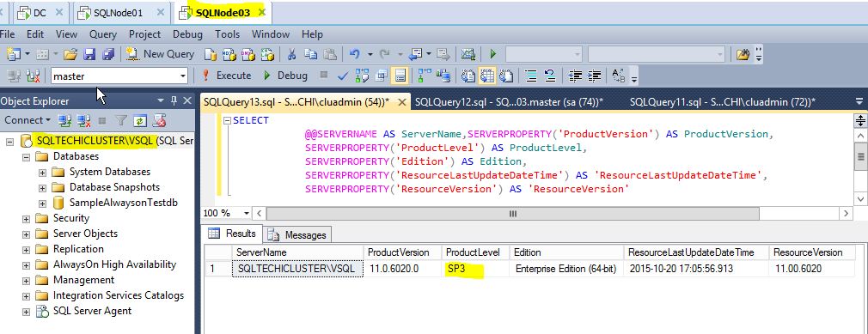Open the Debug menu
Viewport: 868px width, 334px height.
(x=187, y=34)
